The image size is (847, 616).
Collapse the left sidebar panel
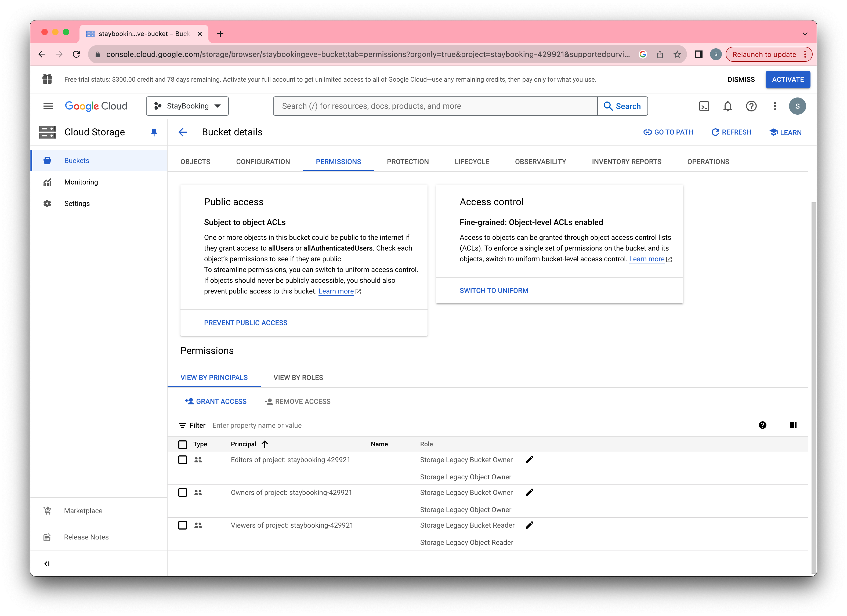pos(47,564)
